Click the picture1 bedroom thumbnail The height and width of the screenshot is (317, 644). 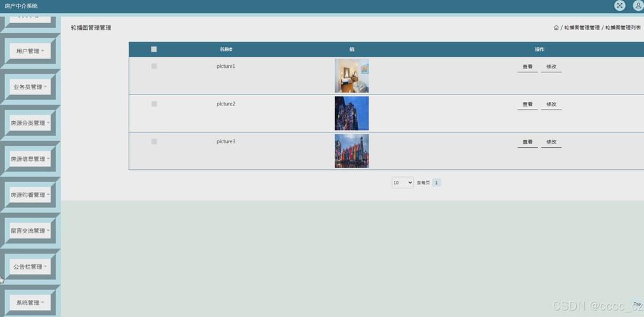352,75
